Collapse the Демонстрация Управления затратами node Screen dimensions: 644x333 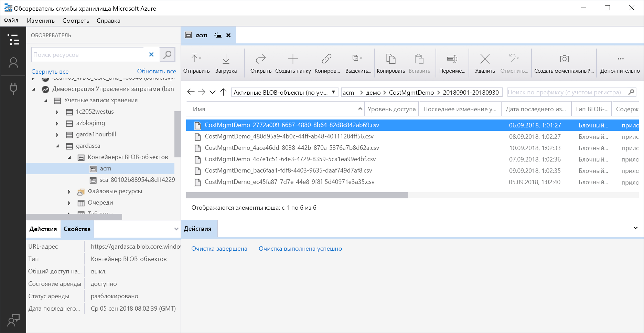34,89
